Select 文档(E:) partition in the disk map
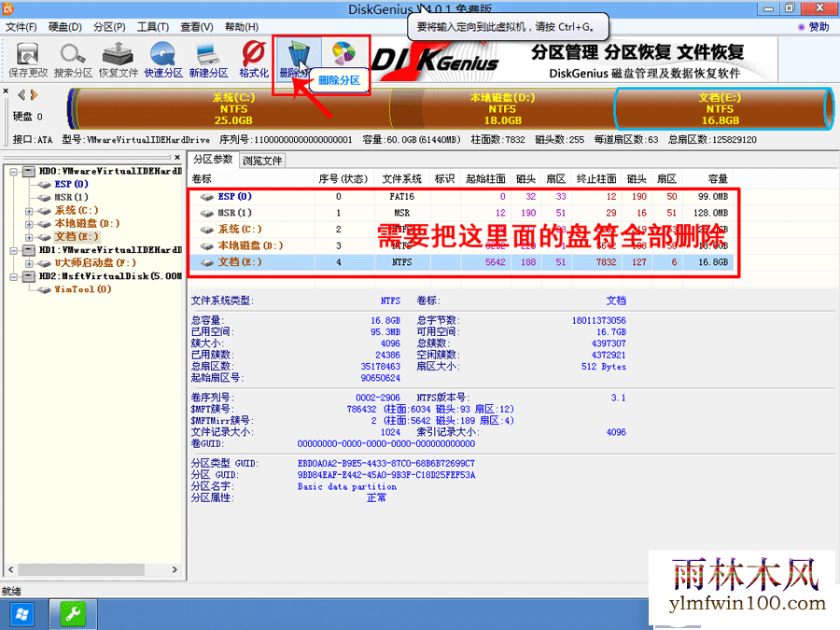This screenshot has height=630, width=840. [720, 109]
